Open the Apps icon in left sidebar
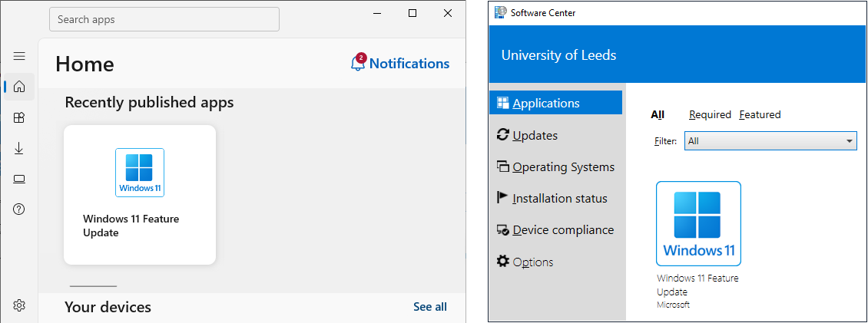Screen dimensions: 868x323 click(19, 117)
